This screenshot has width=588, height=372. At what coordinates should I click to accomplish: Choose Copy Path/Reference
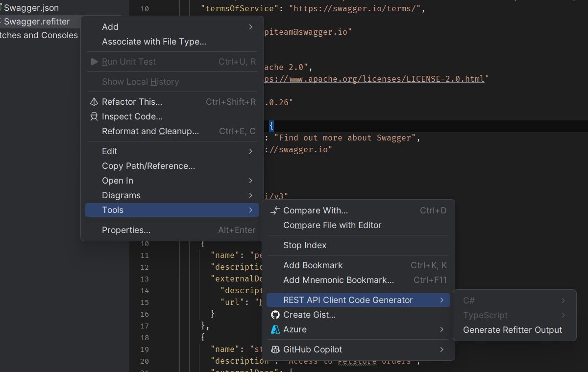172,166
